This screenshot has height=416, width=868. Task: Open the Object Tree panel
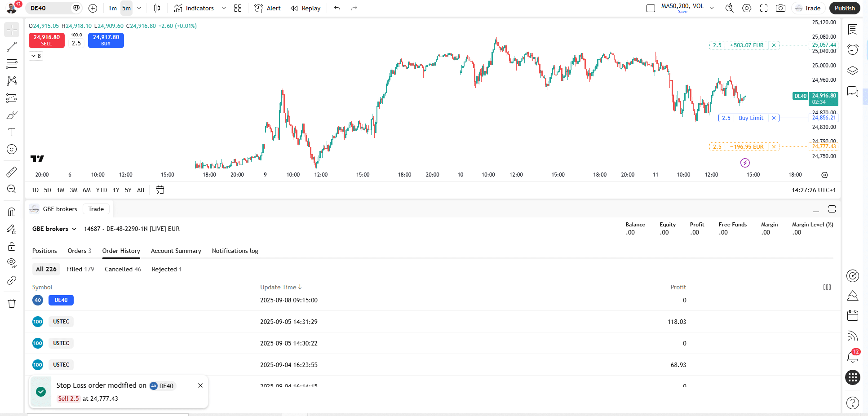pyautogui.click(x=852, y=71)
